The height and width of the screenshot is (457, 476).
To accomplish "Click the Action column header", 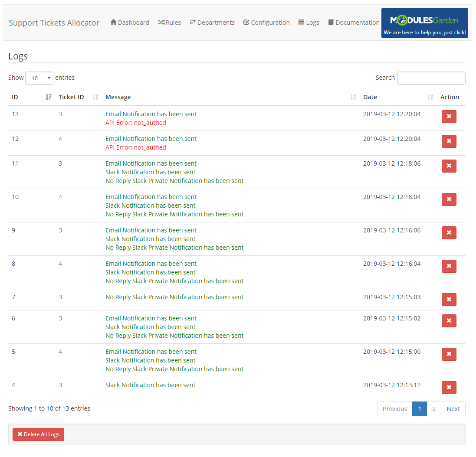I will 450,97.
